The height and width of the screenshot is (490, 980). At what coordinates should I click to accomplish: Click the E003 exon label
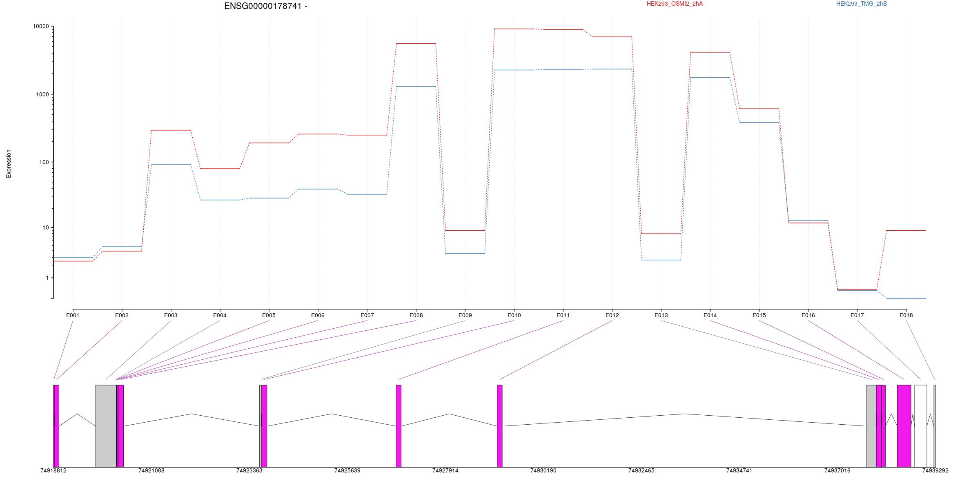point(171,315)
